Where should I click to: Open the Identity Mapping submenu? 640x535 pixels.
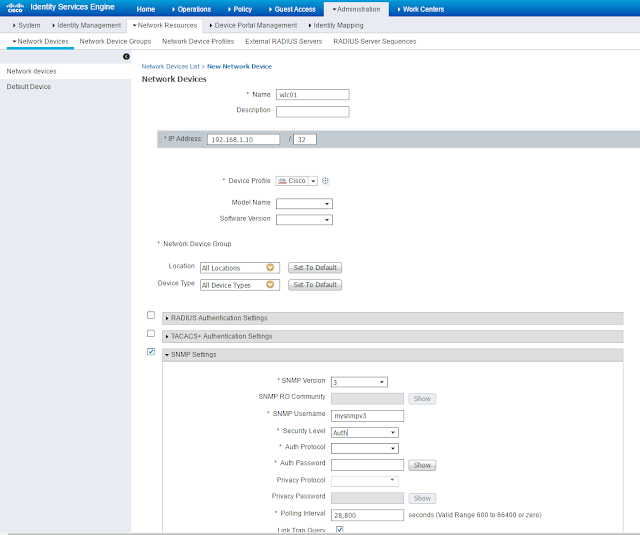pyautogui.click(x=336, y=25)
